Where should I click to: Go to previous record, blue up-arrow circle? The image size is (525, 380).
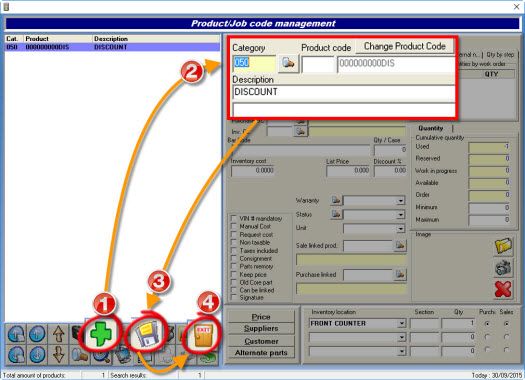[x=37, y=333]
